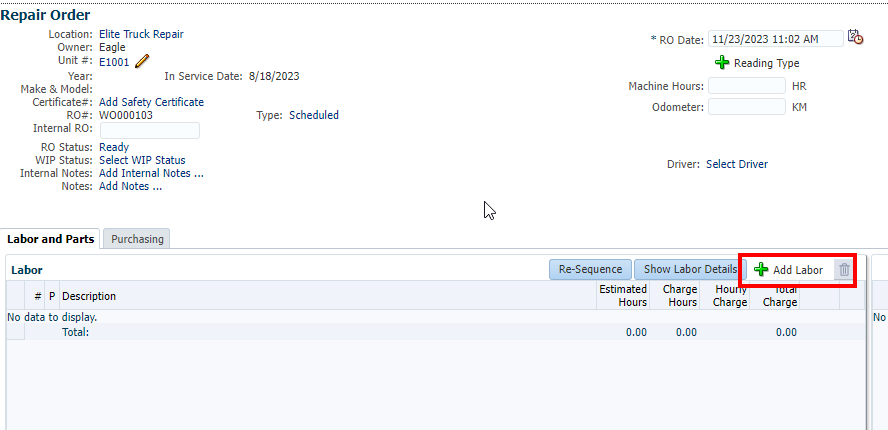Select the Labor and Parts tab

tap(50, 239)
